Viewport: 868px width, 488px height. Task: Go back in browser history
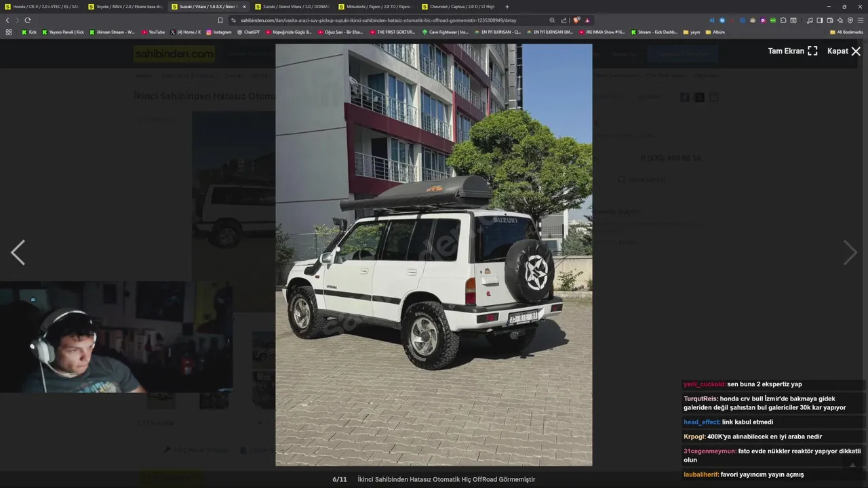tap(7, 20)
